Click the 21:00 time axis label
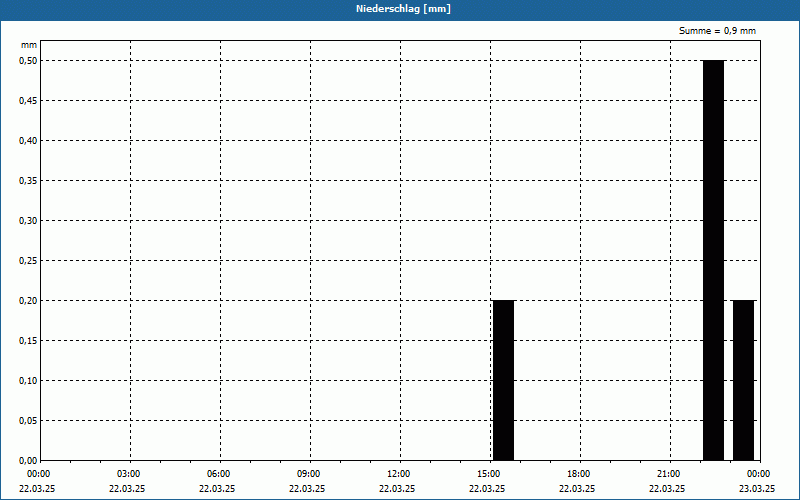The width and height of the screenshot is (800, 500). (x=669, y=474)
